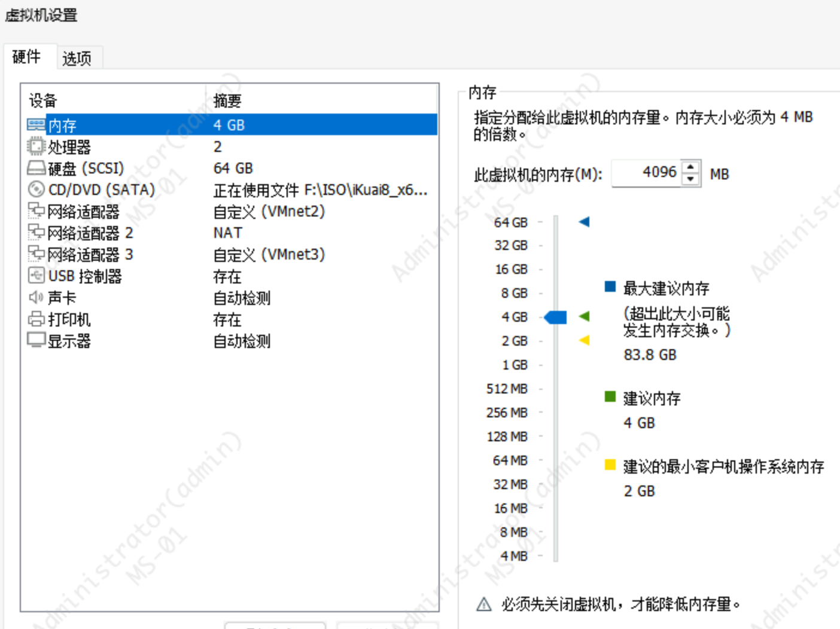
Task: Click the processor (处理器) chip icon
Action: click(36, 146)
